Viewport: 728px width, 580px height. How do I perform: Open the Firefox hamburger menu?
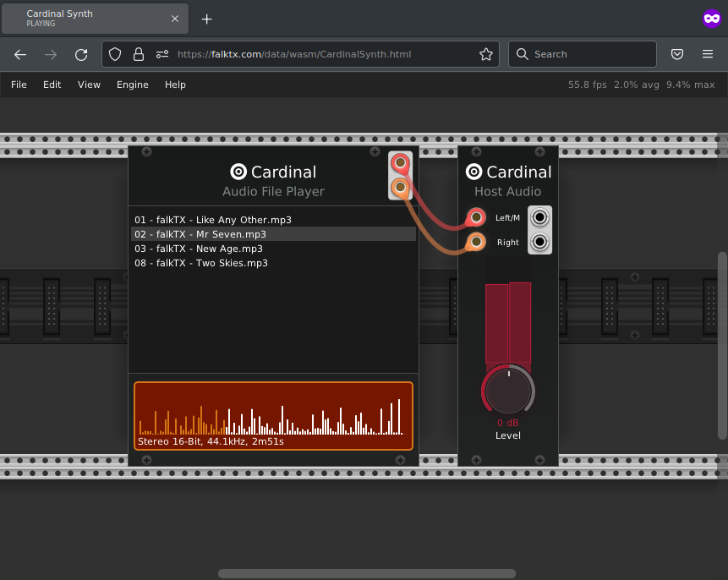coord(708,54)
